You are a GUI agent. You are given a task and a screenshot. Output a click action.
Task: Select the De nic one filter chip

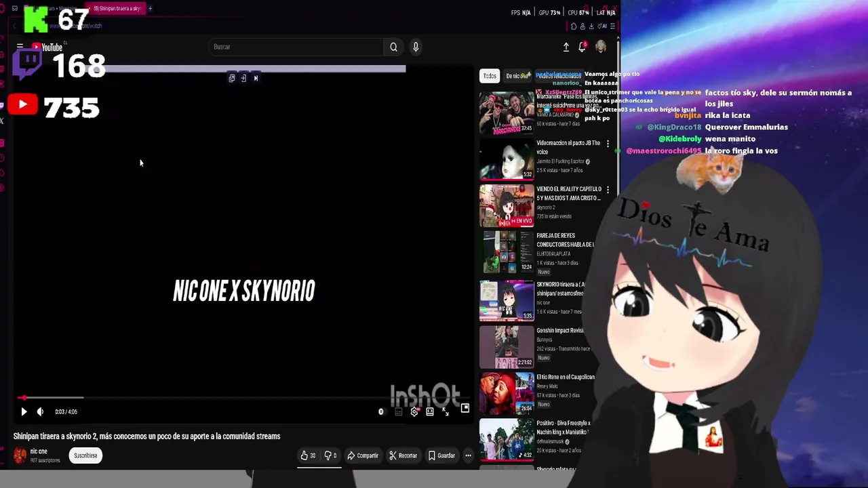click(517, 76)
